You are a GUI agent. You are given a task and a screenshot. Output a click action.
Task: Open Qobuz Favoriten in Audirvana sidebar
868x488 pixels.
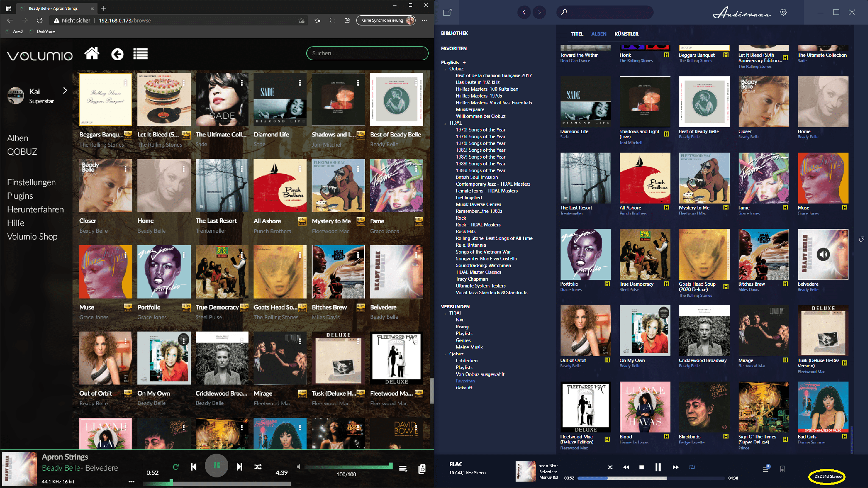tap(465, 381)
